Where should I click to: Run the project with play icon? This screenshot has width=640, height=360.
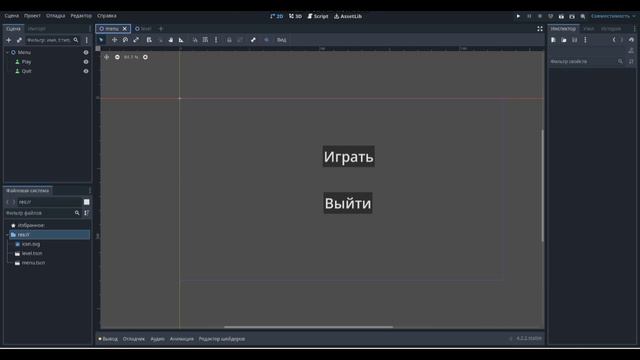tap(518, 16)
